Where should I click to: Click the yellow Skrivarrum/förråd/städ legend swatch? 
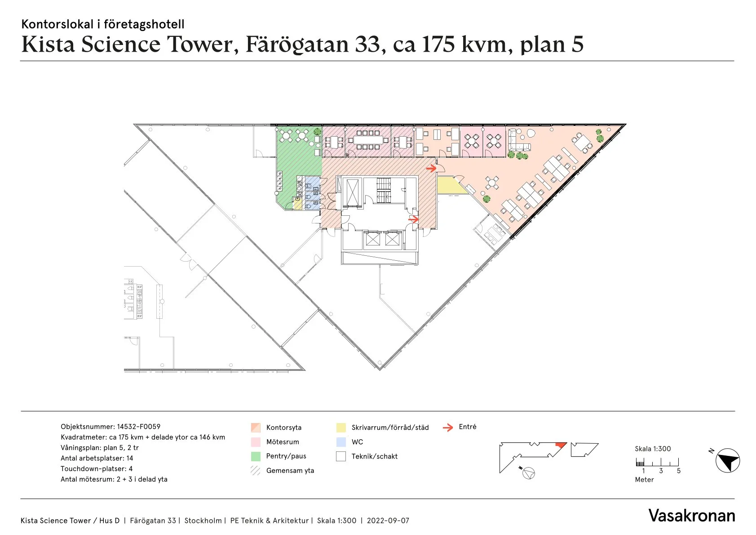(x=341, y=428)
